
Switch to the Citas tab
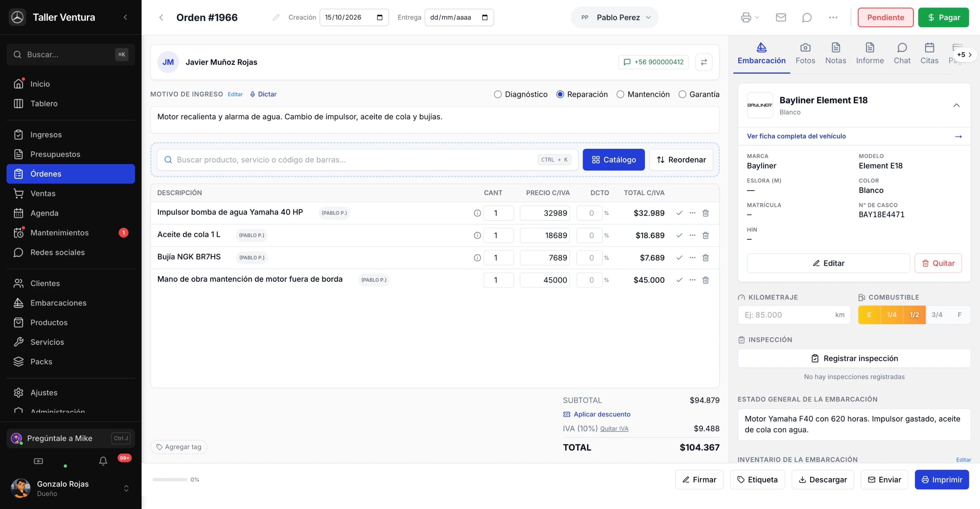[929, 54]
